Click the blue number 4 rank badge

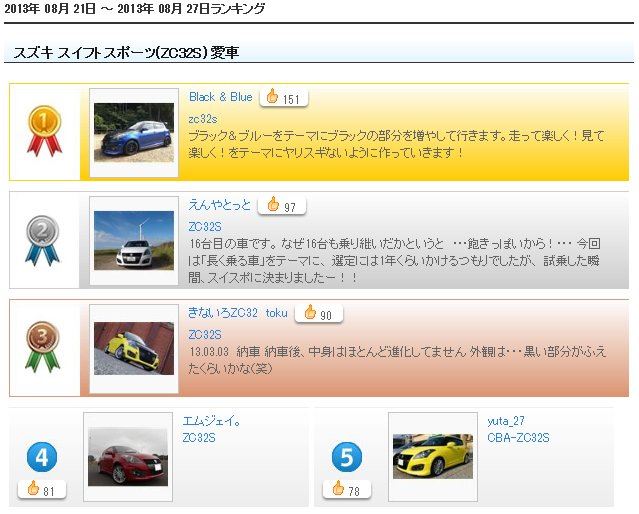point(42,457)
